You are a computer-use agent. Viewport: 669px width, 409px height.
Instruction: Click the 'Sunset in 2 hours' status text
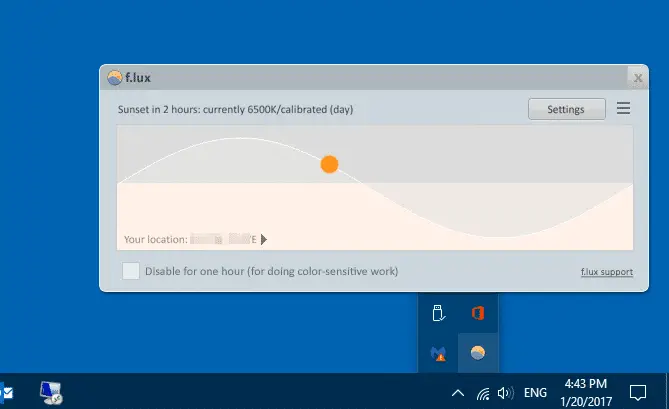[x=235, y=110]
